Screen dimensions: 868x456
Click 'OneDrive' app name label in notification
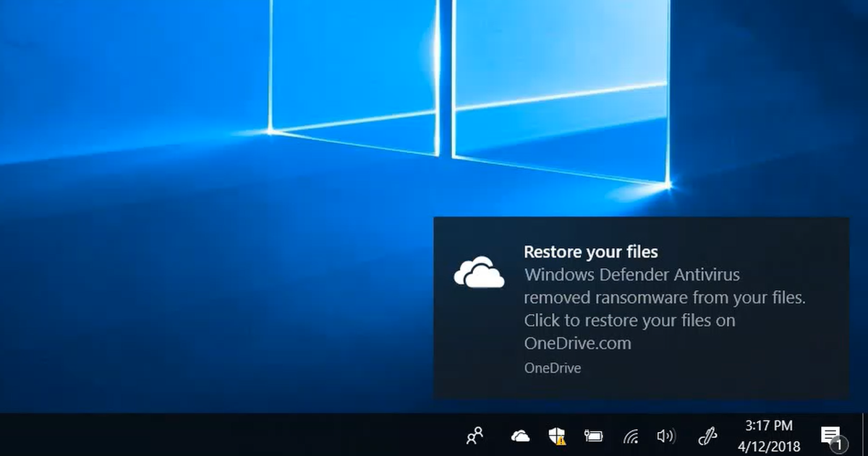tap(553, 368)
